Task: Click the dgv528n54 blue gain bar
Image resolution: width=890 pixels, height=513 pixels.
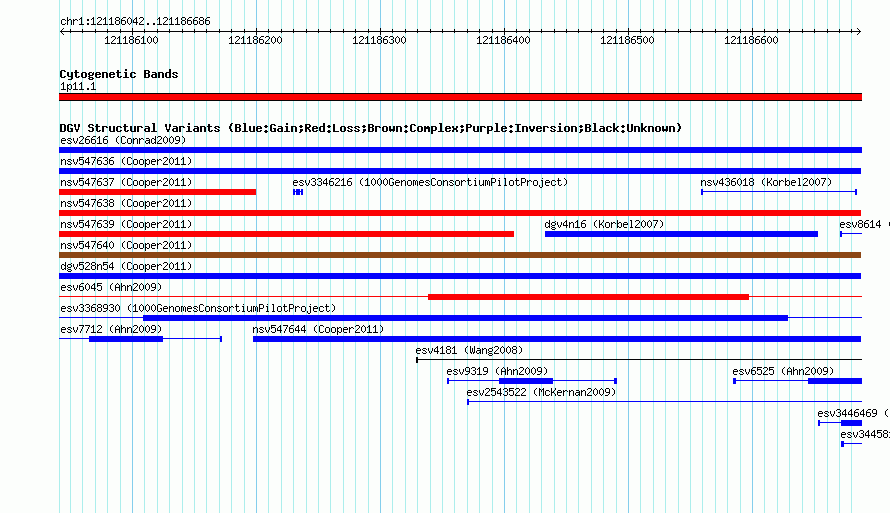Action: point(460,276)
